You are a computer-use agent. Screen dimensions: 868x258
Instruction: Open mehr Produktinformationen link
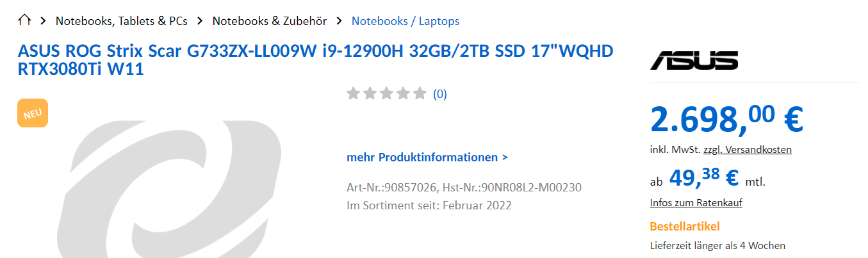click(x=427, y=157)
